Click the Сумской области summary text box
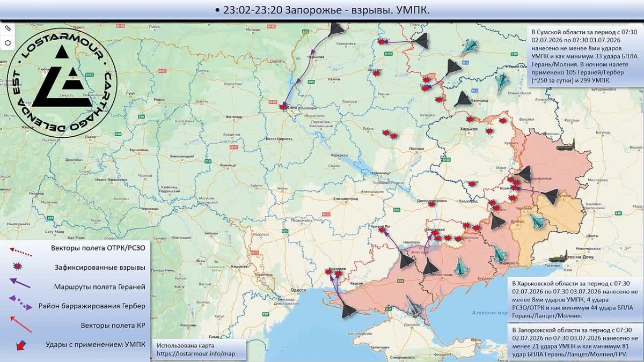Screen dimensions: 644x362 [x=585, y=56]
